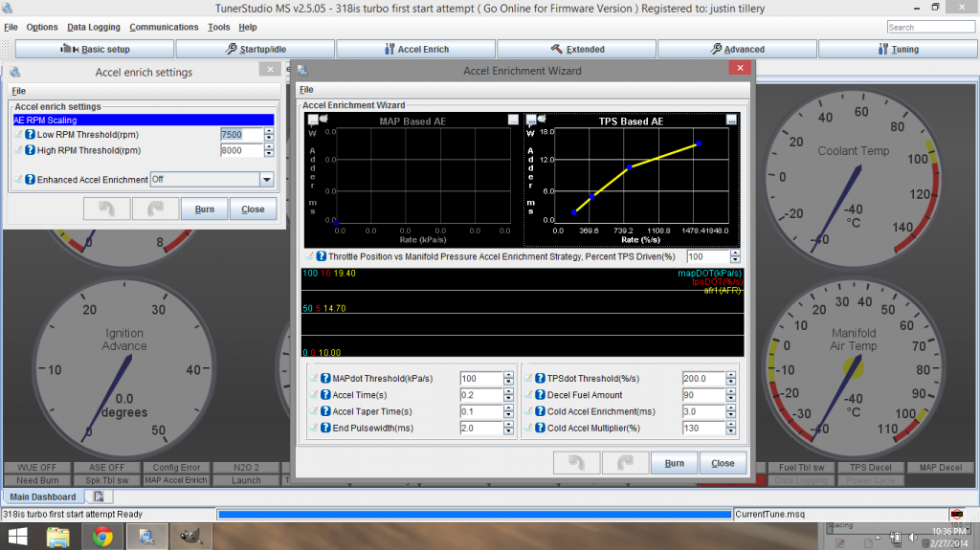Open the Help menu
This screenshot has width=980, height=550.
pyautogui.click(x=248, y=27)
